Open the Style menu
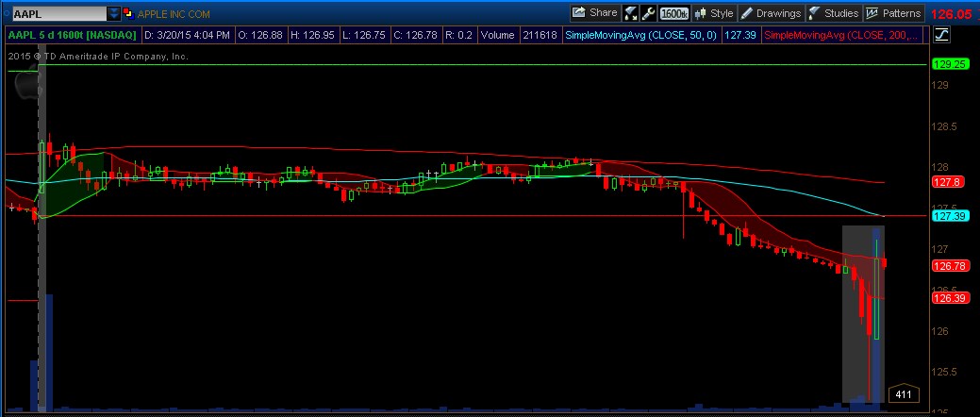Viewport: 980px width, 417px height. 714,13
